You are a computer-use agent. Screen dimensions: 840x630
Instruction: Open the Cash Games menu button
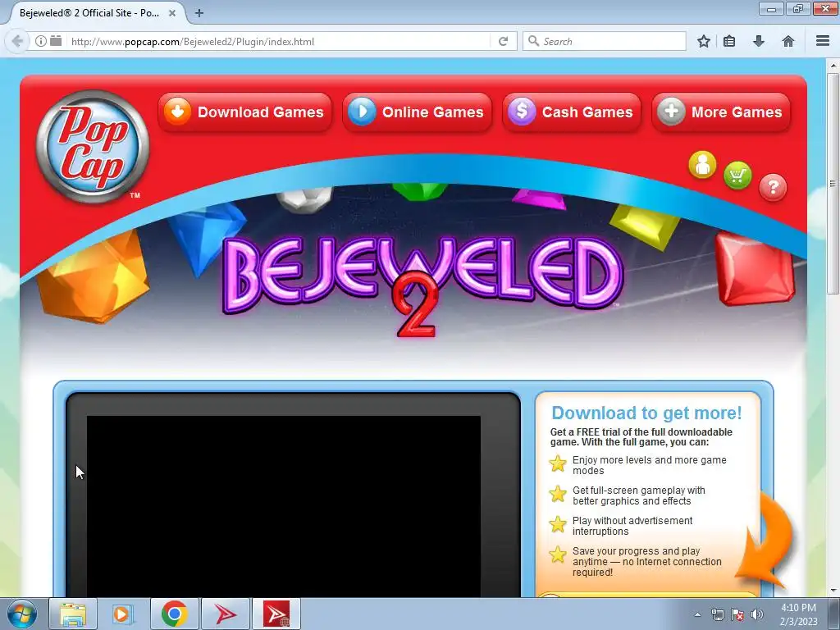point(572,112)
